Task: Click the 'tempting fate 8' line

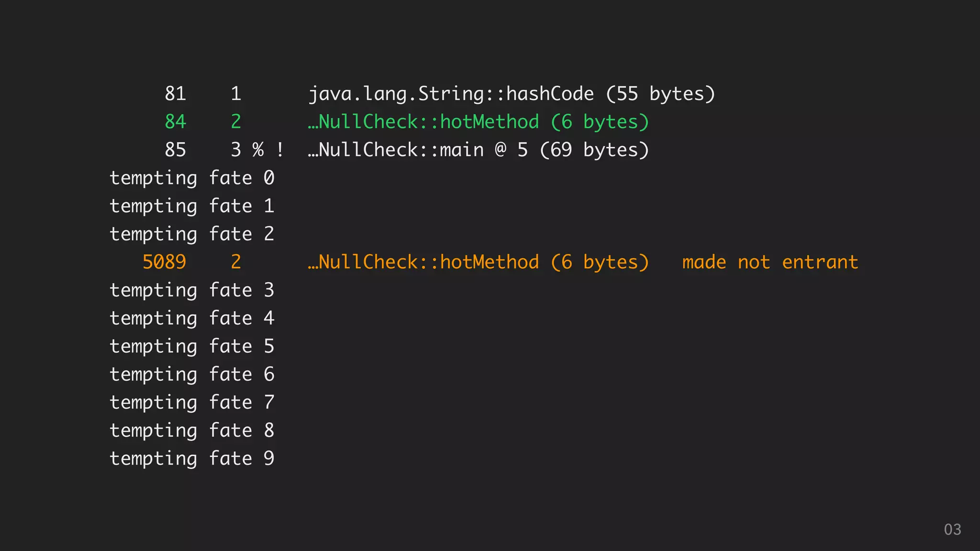Action: pos(192,430)
